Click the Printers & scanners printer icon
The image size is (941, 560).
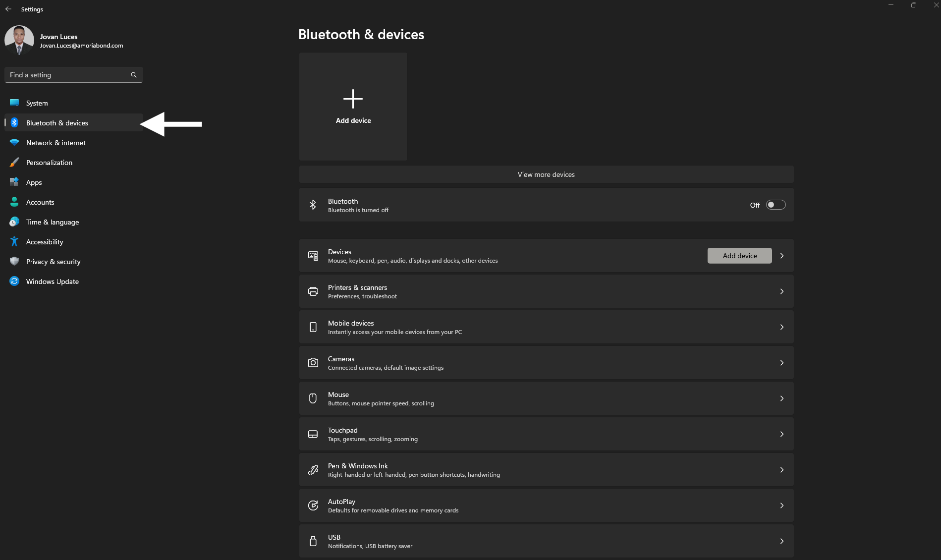(x=313, y=291)
